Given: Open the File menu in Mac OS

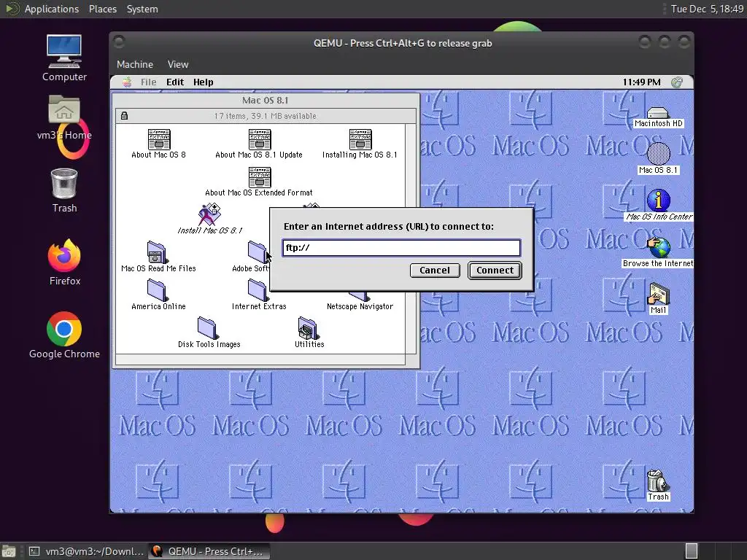Looking at the screenshot, I should (x=148, y=82).
